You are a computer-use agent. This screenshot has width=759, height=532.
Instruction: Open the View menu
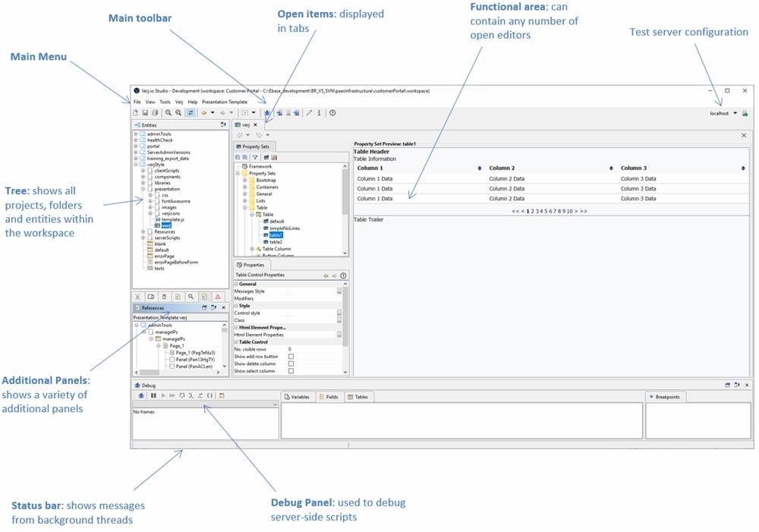click(150, 102)
